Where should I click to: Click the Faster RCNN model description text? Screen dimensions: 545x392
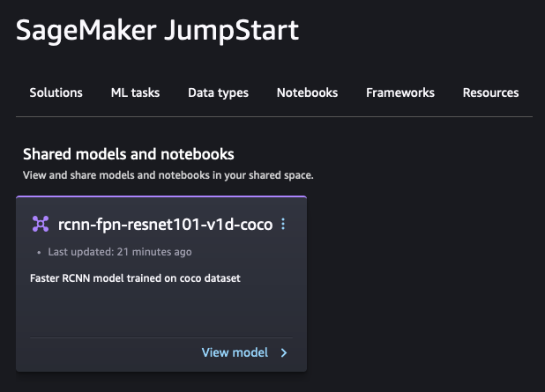point(135,278)
